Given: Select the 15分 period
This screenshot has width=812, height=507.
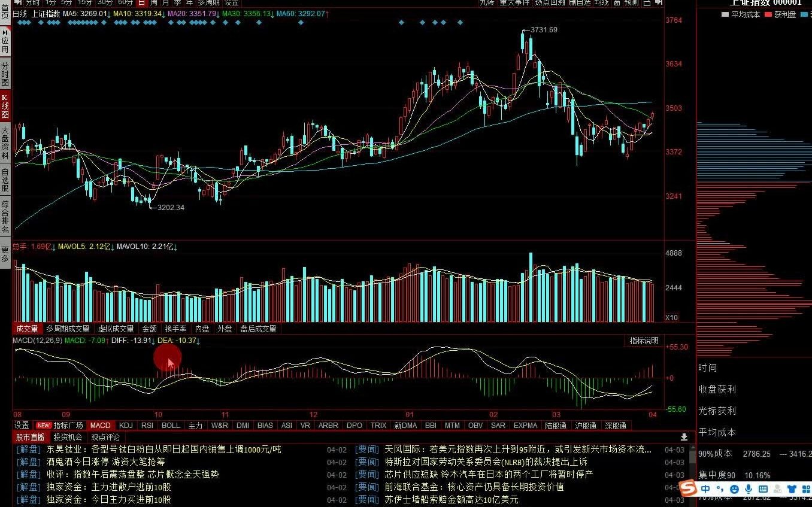Looking at the screenshot, I should (85, 2).
